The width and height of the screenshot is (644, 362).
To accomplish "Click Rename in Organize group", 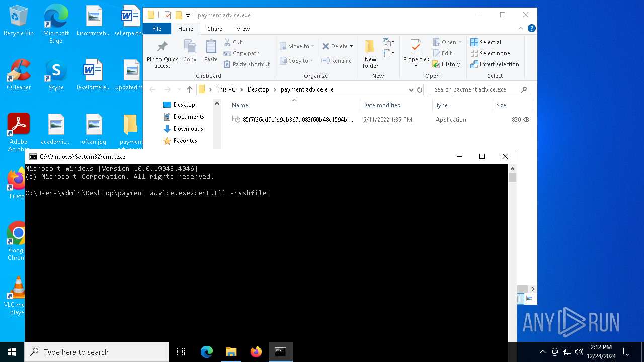I will click(x=337, y=61).
